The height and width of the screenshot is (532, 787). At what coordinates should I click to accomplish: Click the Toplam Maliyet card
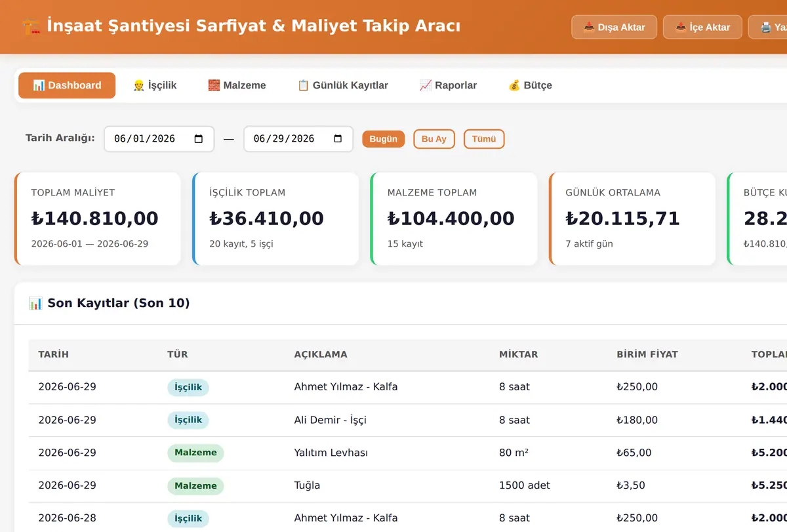tap(98, 219)
